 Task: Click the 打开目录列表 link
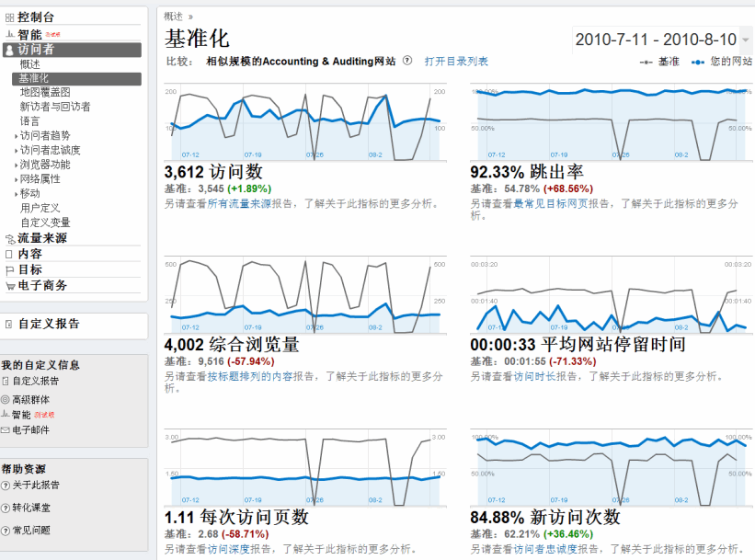(456, 62)
